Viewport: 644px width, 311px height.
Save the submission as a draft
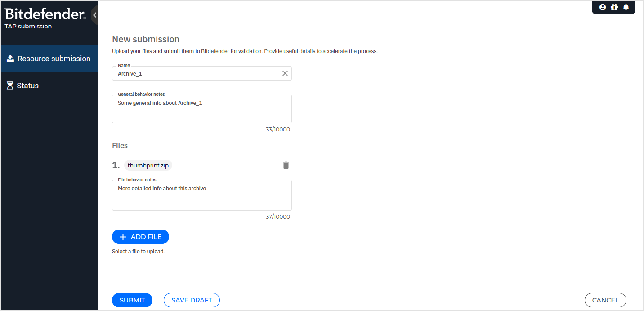click(192, 300)
